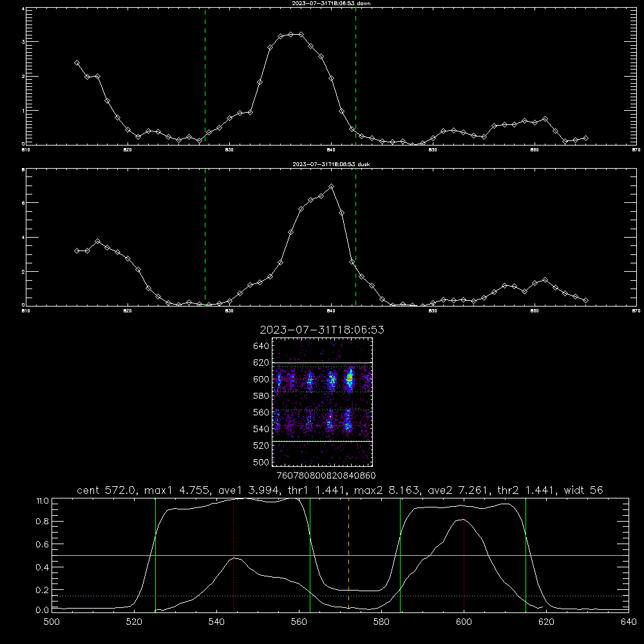Click the last diamond point of dawn curve
The image size is (644, 644).
tap(585, 138)
